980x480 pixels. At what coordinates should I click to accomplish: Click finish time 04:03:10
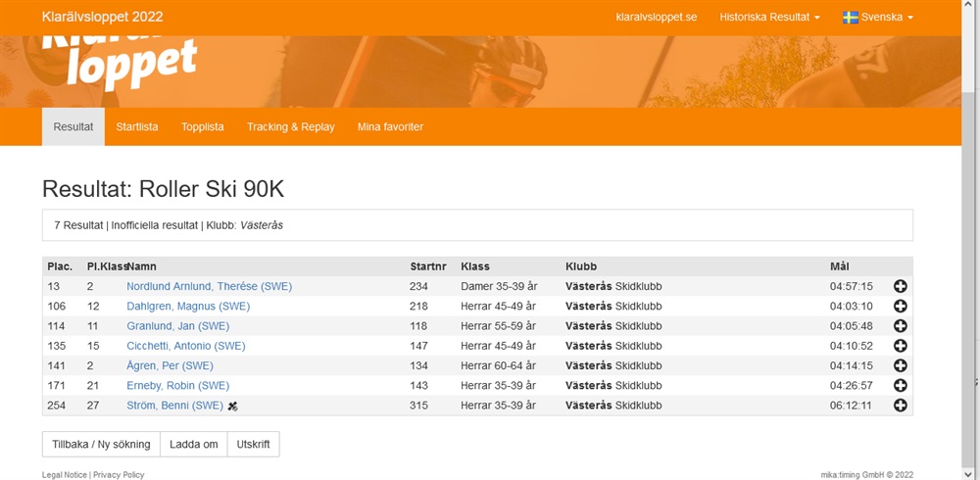[852, 307]
